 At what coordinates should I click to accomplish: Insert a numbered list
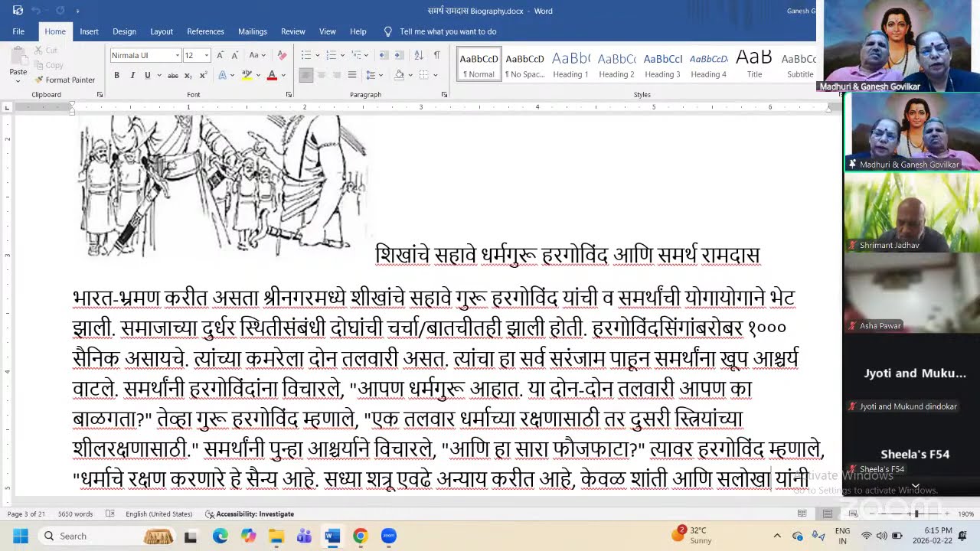pos(331,55)
